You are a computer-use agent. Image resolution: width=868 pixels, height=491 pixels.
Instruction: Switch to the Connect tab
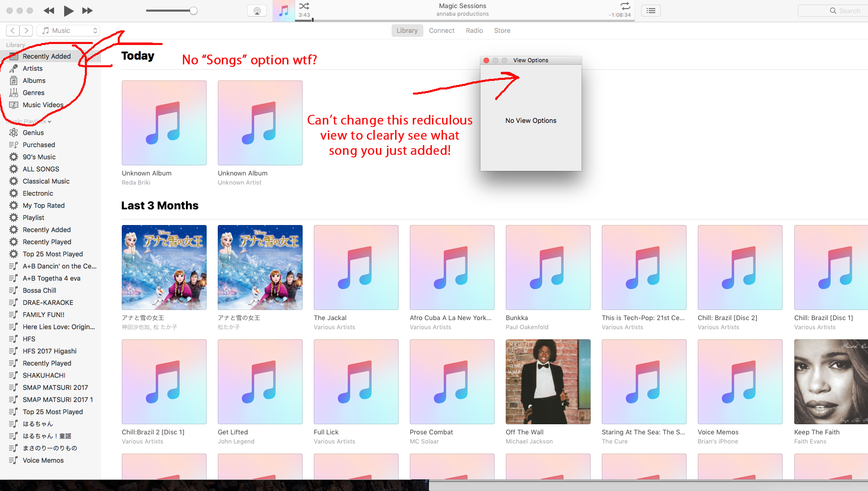tap(442, 31)
